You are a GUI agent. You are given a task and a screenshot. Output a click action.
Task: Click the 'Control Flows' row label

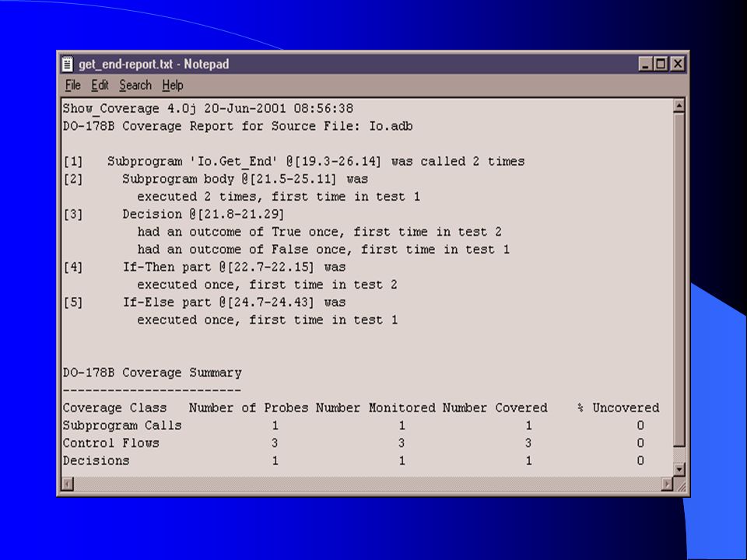coord(111,443)
